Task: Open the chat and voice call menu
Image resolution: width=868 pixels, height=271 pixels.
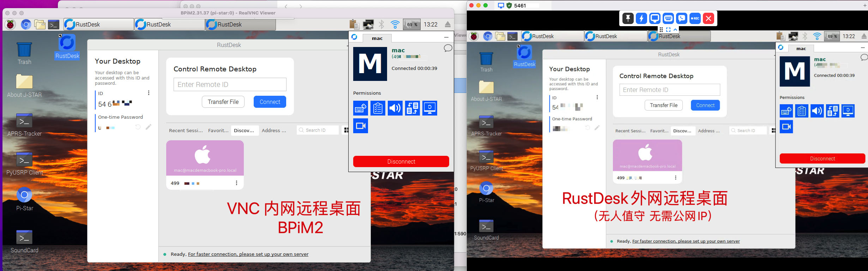Action: point(681,18)
